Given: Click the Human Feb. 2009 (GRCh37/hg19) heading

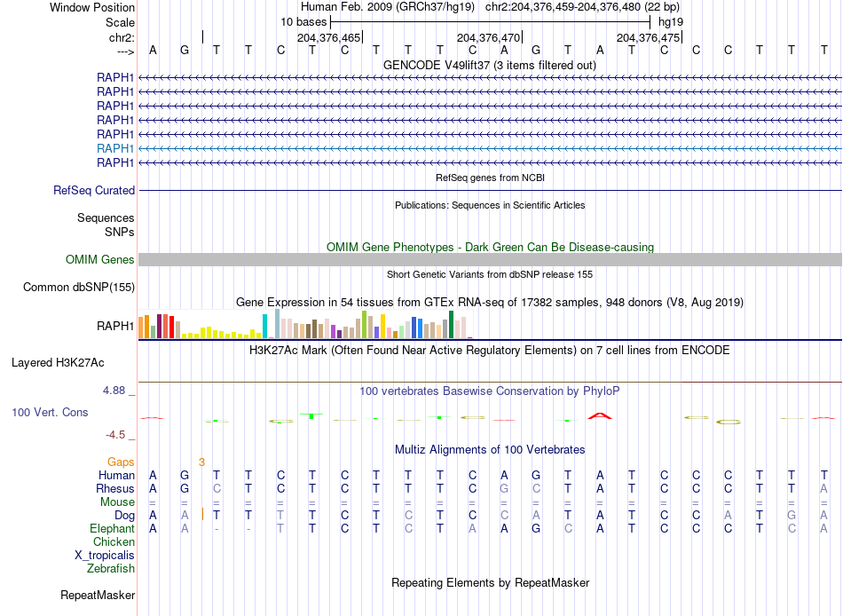Looking at the screenshot, I should click(388, 7).
